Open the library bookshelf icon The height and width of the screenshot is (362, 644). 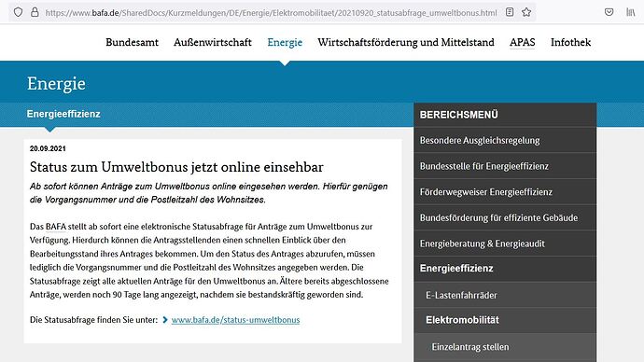pyautogui.click(x=631, y=12)
